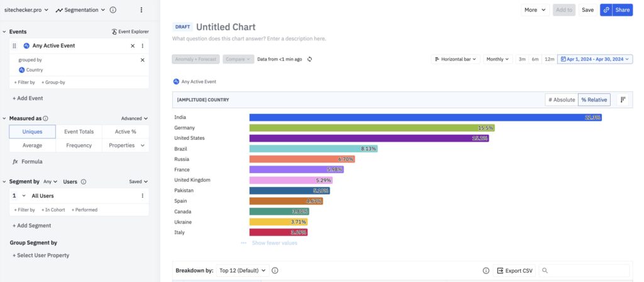Remove the Any Active Event row

pyautogui.click(x=132, y=46)
